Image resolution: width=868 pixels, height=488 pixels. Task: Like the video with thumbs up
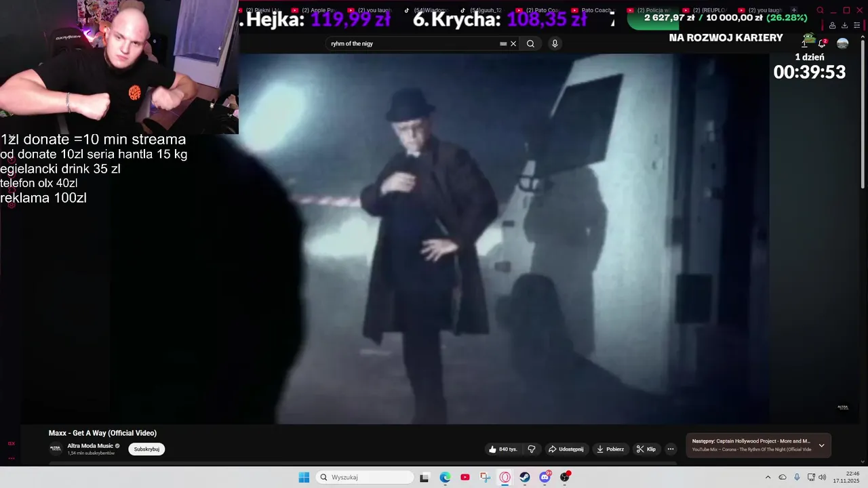coord(502,449)
